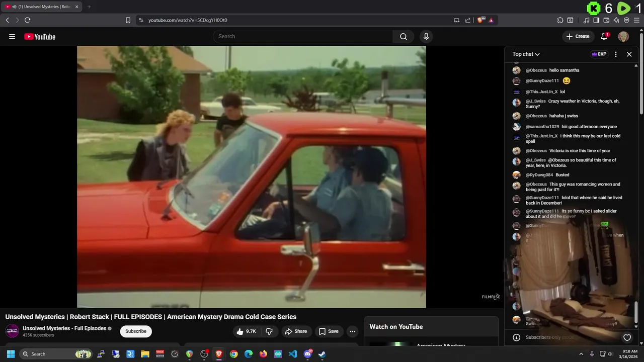
Task: Go back in browser history
Action: point(7,20)
